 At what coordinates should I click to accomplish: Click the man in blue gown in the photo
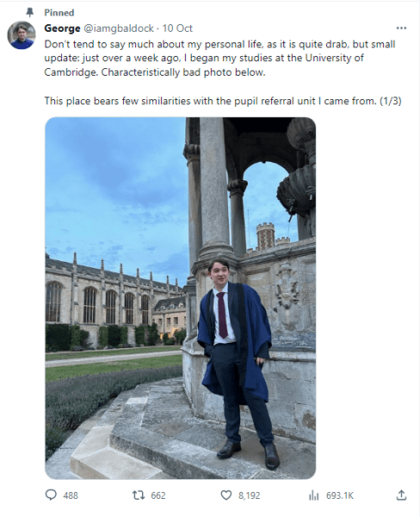click(x=238, y=363)
